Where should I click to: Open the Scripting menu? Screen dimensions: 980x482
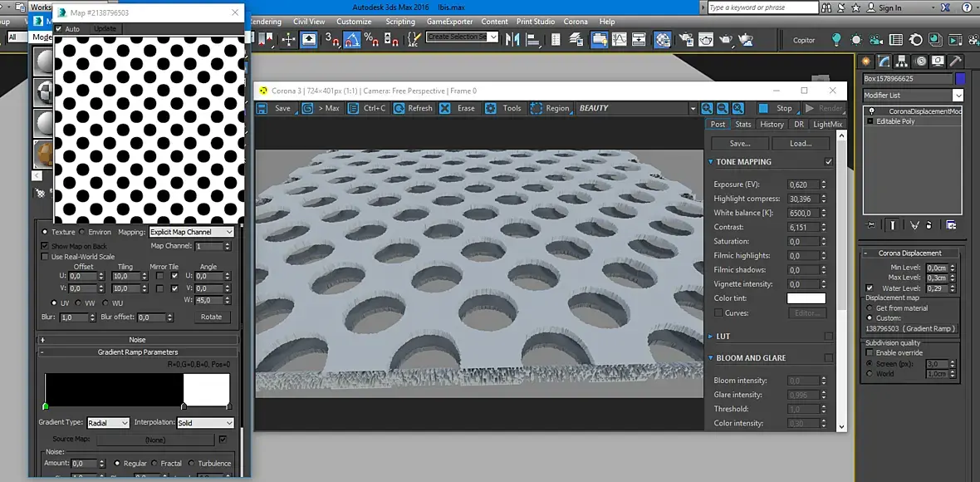coord(399,22)
